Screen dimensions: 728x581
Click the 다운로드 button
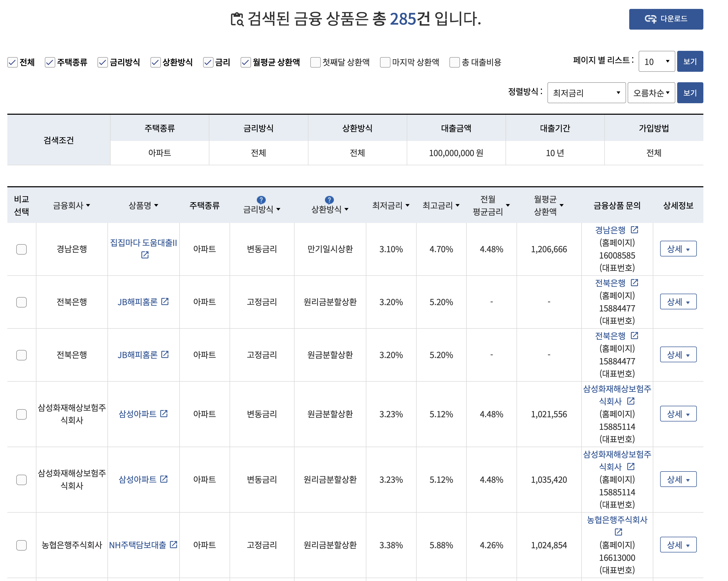click(666, 19)
